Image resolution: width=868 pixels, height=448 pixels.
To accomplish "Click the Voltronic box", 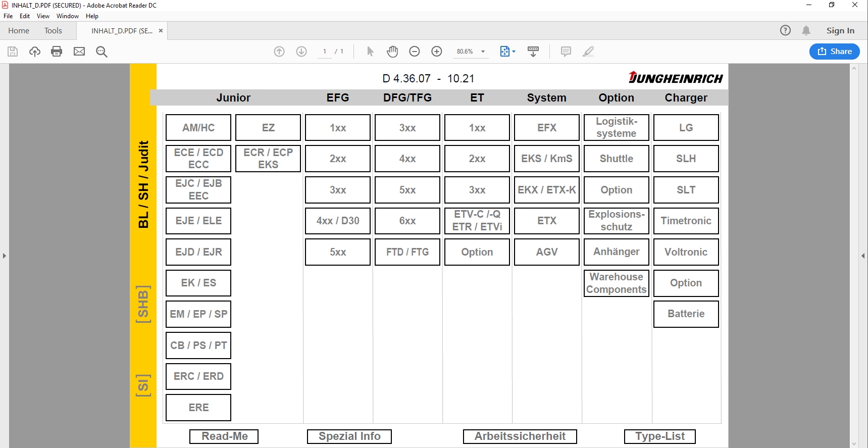I will [686, 252].
